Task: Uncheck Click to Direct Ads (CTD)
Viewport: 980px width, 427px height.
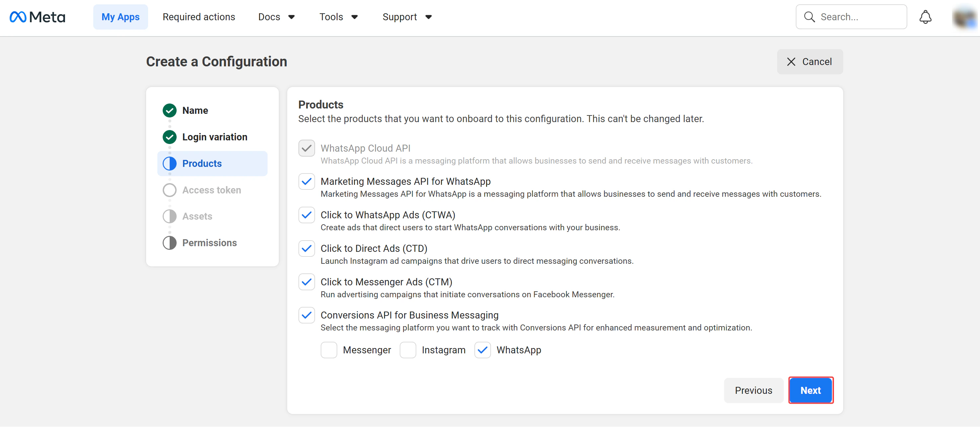Action: pyautogui.click(x=306, y=249)
